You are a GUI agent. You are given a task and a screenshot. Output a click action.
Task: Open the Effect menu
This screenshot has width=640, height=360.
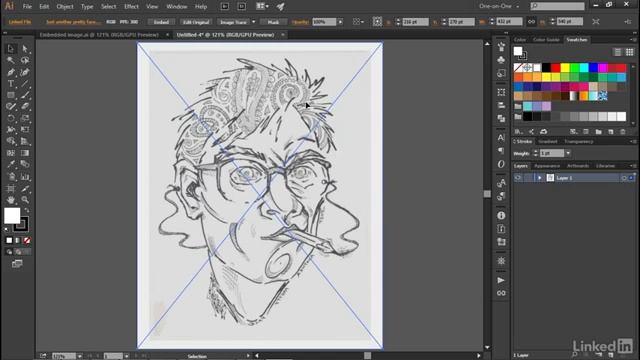pos(131,7)
